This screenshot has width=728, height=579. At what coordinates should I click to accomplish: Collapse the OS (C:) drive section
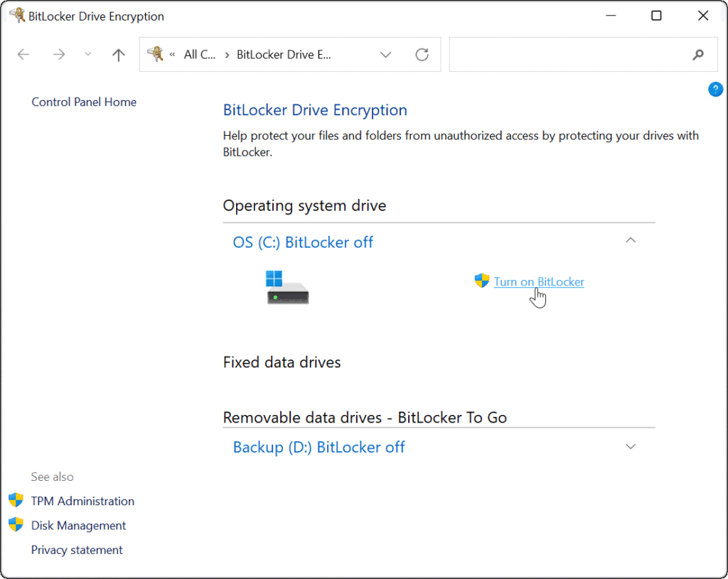pos(630,242)
